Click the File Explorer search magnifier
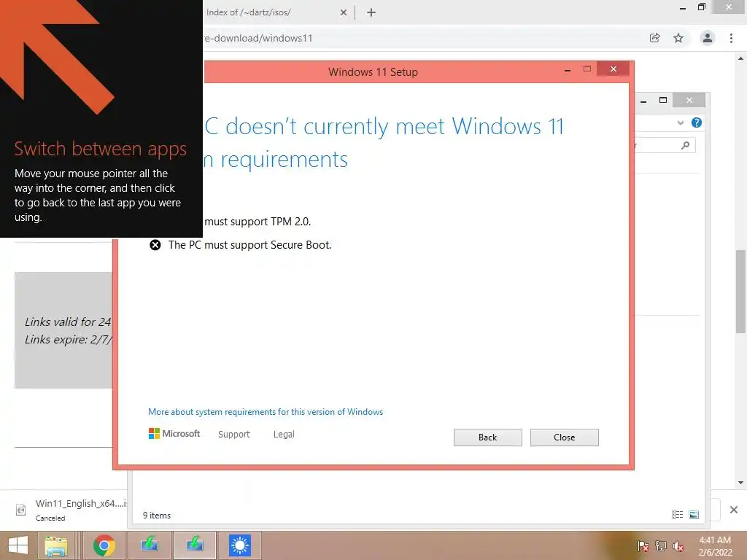 tap(685, 145)
